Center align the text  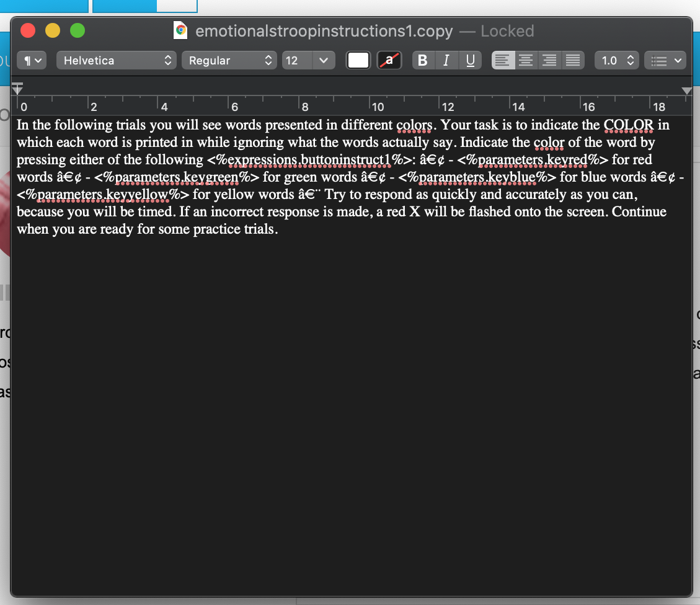pos(526,60)
